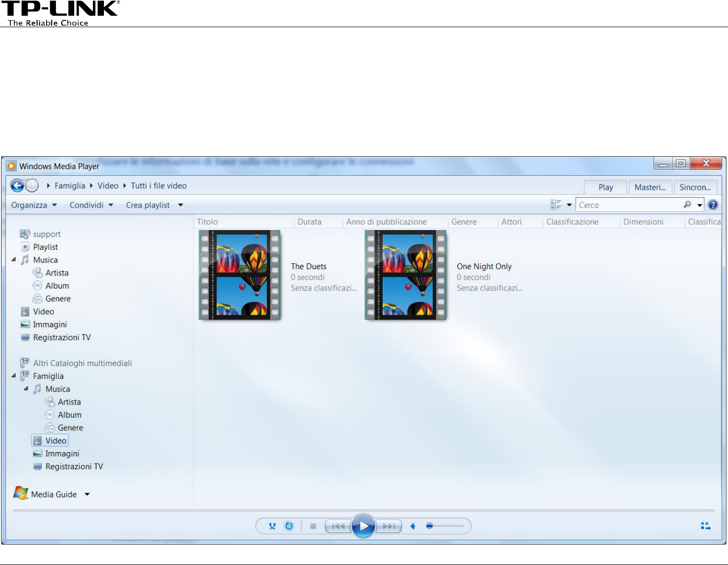This screenshot has height=565, width=728.
Task: Select One Night Only video thumbnail
Action: point(406,275)
